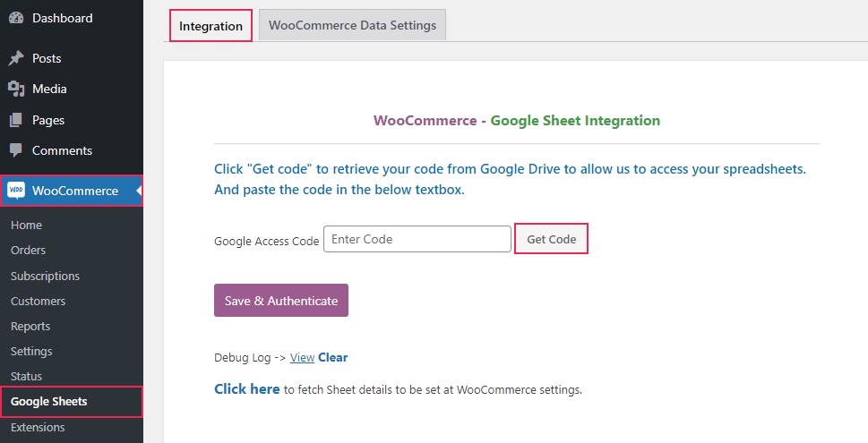Click the WooCommerce Woo logo icon
This screenshot has height=443, width=868.
pos(16,191)
